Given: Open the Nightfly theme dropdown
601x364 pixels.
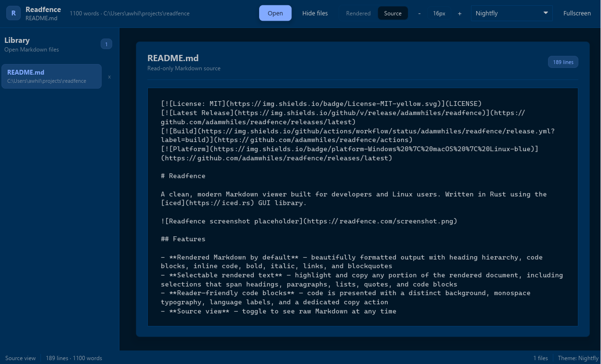Looking at the screenshot, I should click(x=511, y=13).
